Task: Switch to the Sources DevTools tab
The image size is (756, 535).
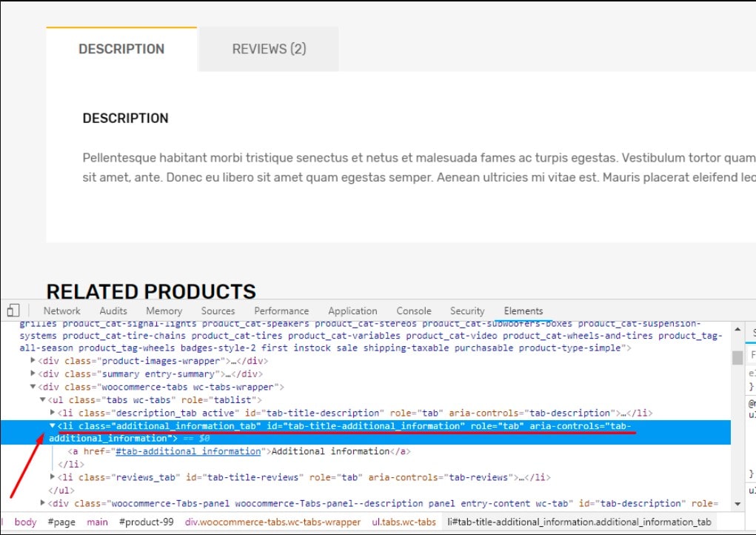Action: click(x=218, y=311)
